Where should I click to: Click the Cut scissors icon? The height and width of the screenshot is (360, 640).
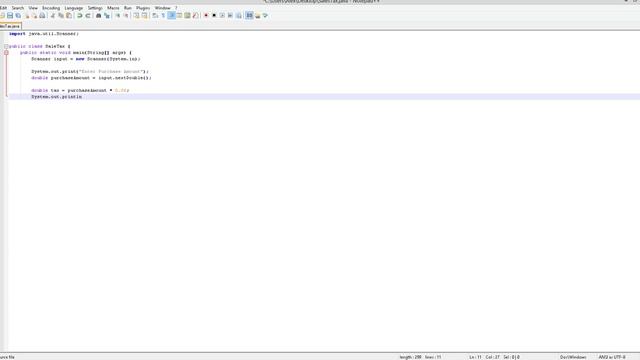click(53, 16)
